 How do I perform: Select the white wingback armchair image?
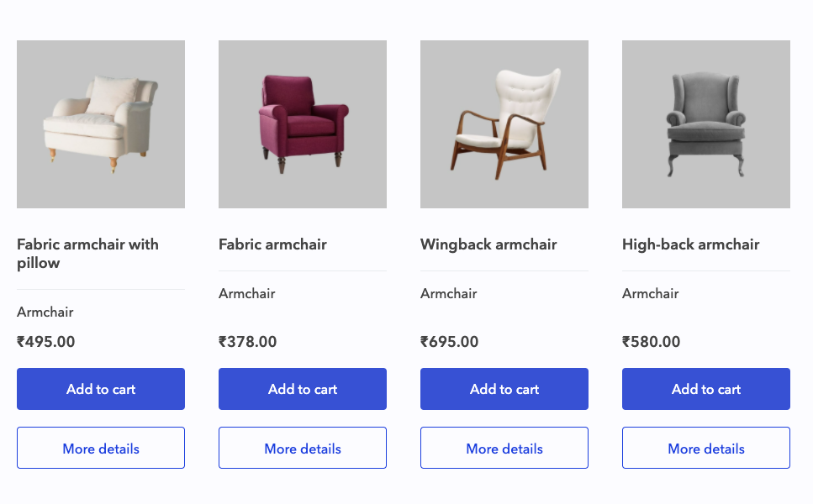(504, 124)
